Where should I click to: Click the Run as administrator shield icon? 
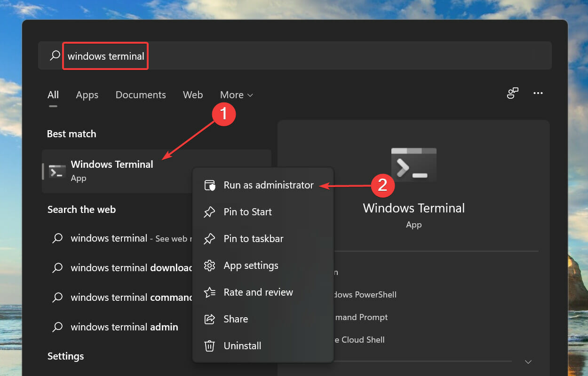pos(210,185)
